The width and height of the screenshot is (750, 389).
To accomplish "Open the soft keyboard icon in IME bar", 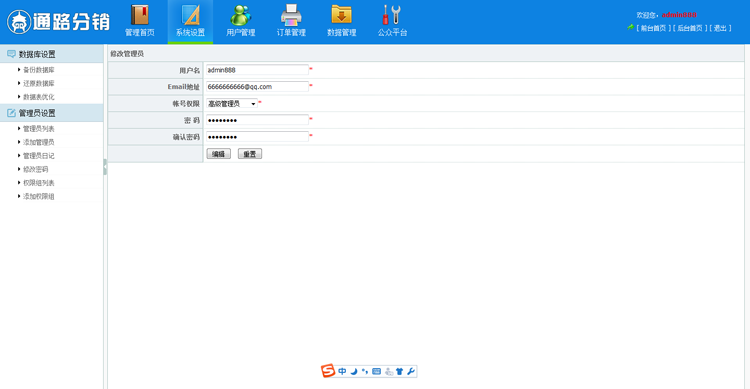I will coord(376,371).
